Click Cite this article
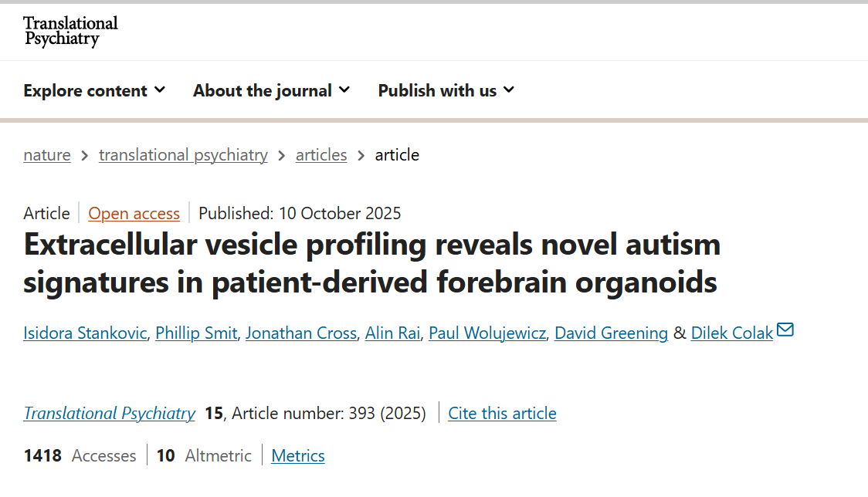 502,414
